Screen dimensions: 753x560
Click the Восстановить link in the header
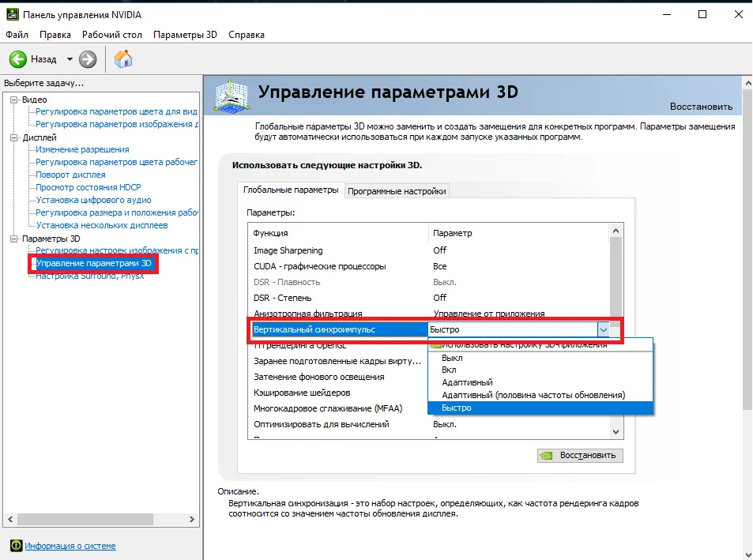coord(701,107)
